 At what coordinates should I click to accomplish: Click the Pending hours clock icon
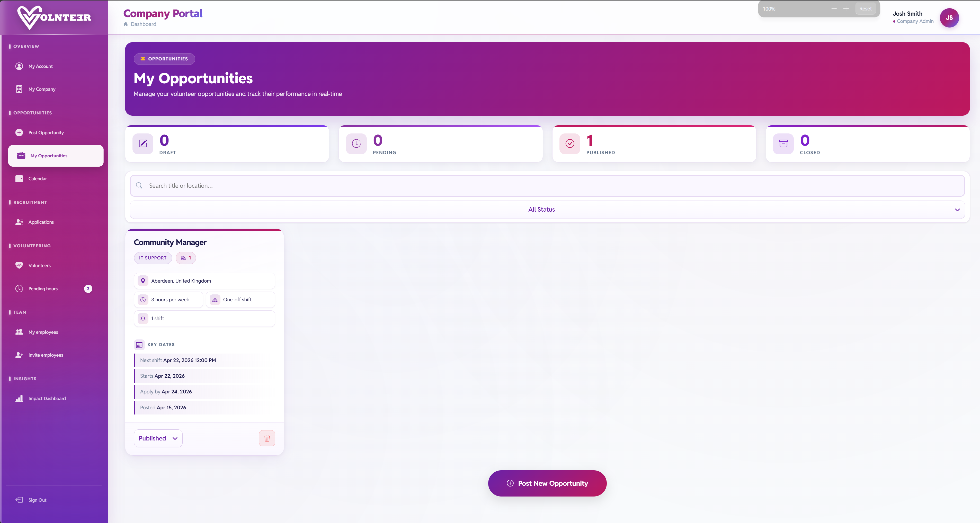pyautogui.click(x=19, y=289)
